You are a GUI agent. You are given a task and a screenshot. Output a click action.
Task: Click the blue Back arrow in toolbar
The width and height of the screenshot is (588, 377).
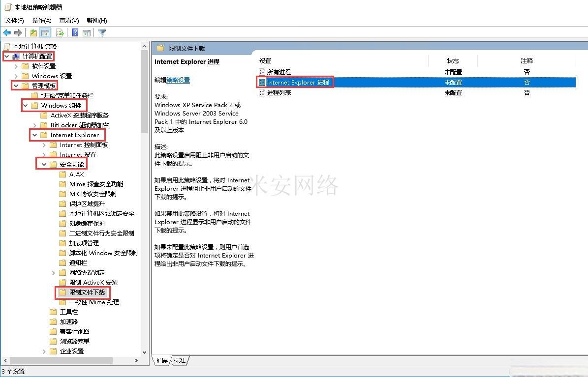click(7, 33)
